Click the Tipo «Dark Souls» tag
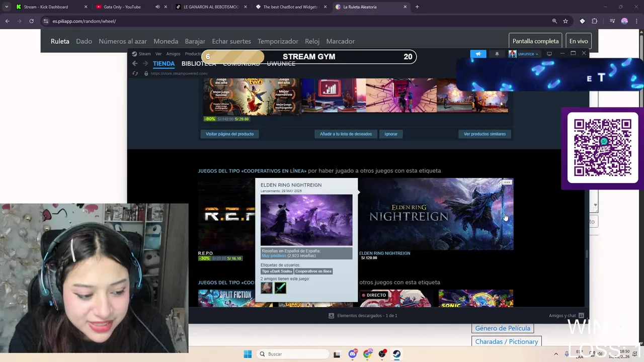 click(x=277, y=271)
